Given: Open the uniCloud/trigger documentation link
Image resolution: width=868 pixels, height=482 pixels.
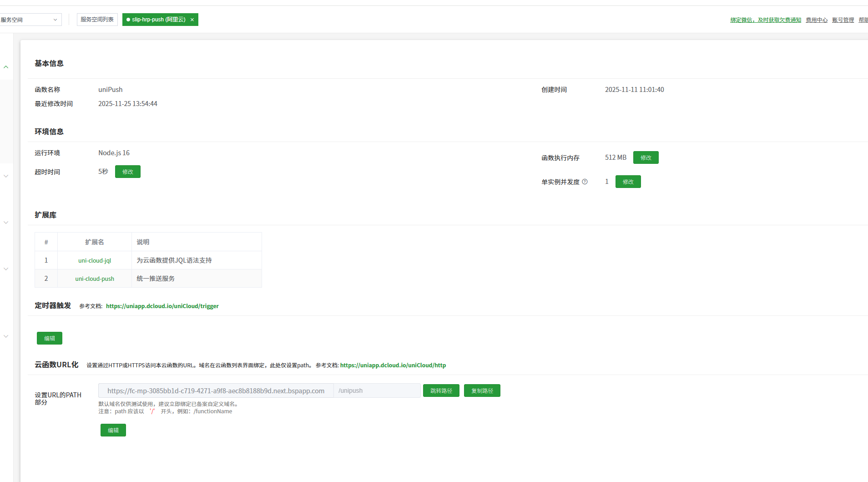Looking at the screenshot, I should [162, 306].
